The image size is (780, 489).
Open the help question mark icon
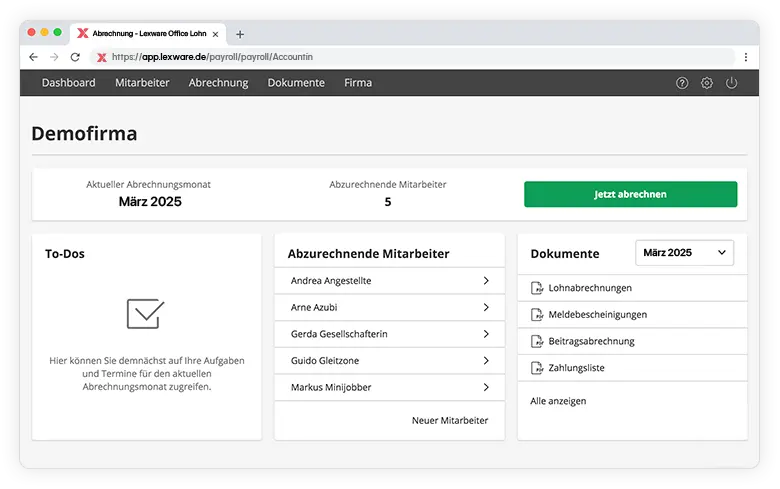[x=682, y=83]
